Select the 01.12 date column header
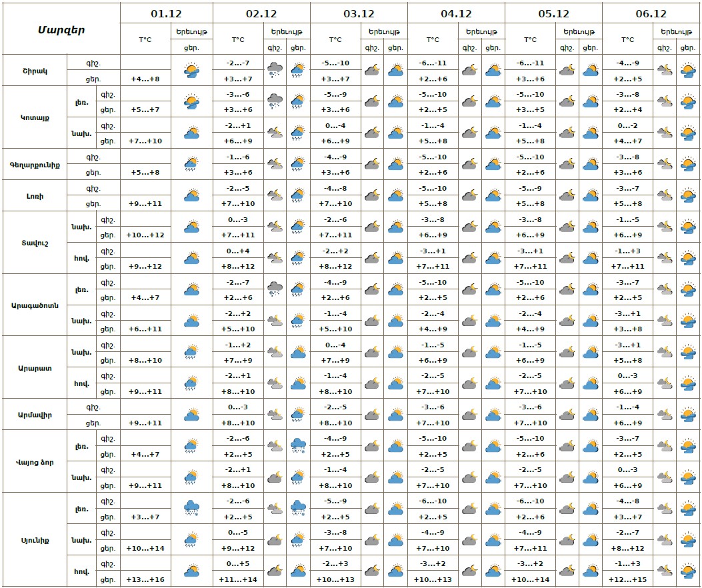This screenshot has width=702, height=588. (166, 13)
